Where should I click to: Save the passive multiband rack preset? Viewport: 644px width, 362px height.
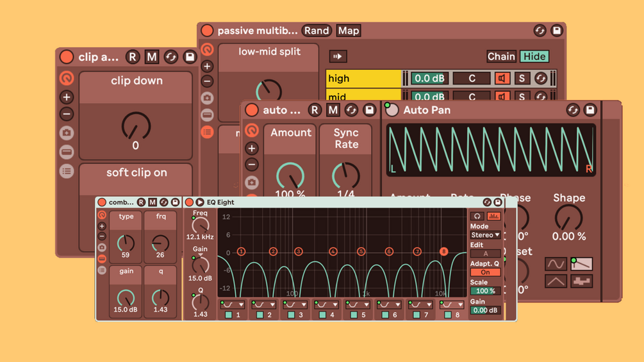(x=556, y=30)
